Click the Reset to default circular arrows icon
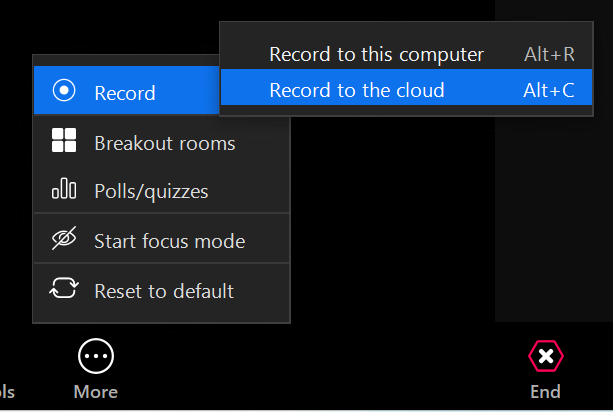This screenshot has height=412, width=613. click(64, 290)
